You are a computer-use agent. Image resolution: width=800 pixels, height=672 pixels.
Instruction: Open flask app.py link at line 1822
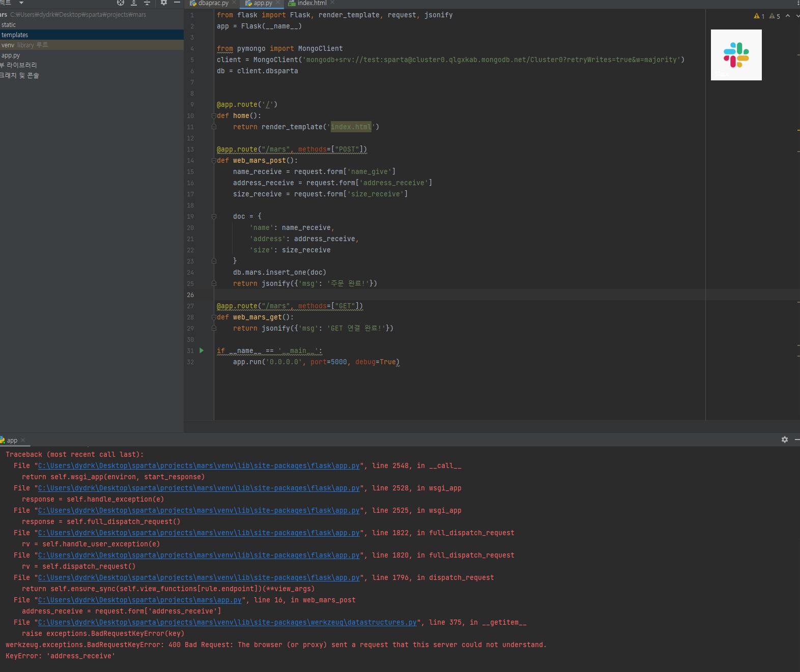click(199, 533)
